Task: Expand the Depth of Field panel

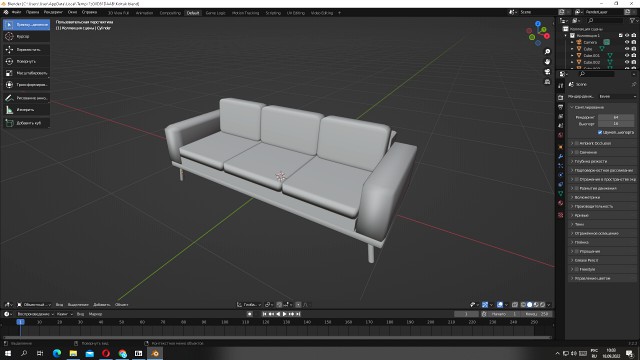Action: [602, 161]
